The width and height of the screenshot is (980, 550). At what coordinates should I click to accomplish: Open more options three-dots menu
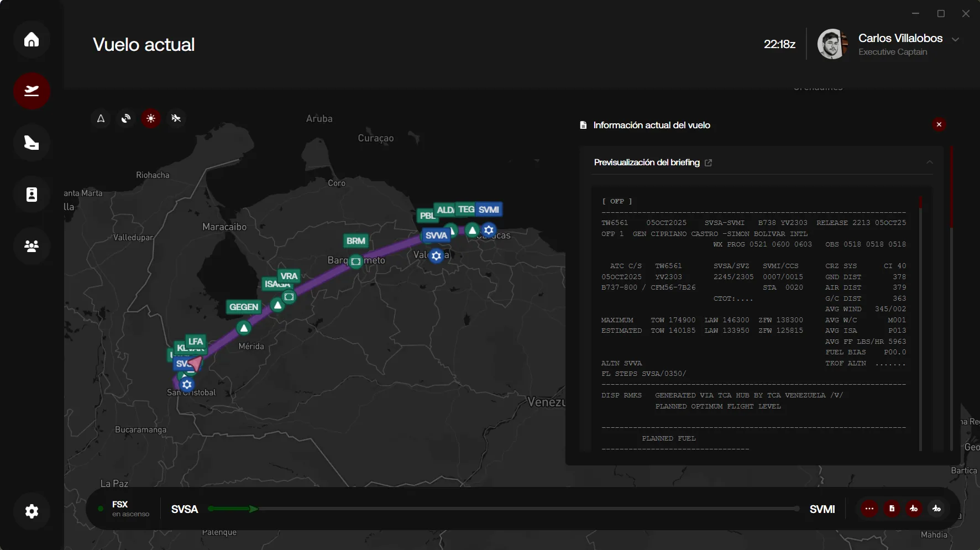869,509
